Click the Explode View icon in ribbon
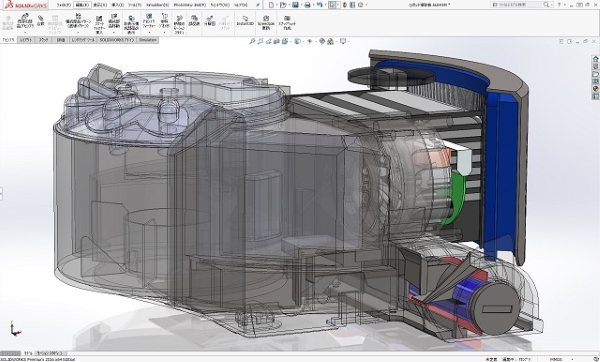 pos(209,21)
